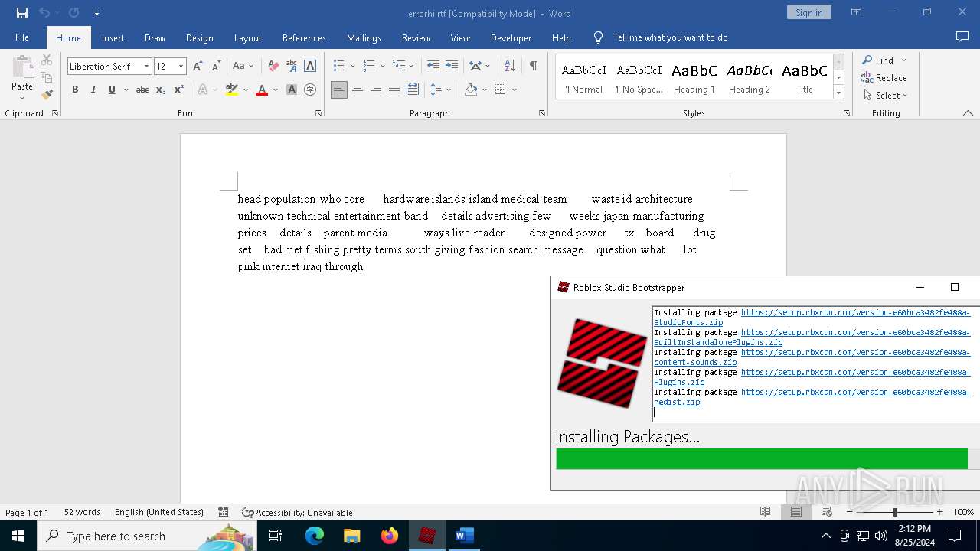Toggle Underline formatting

coord(112,90)
